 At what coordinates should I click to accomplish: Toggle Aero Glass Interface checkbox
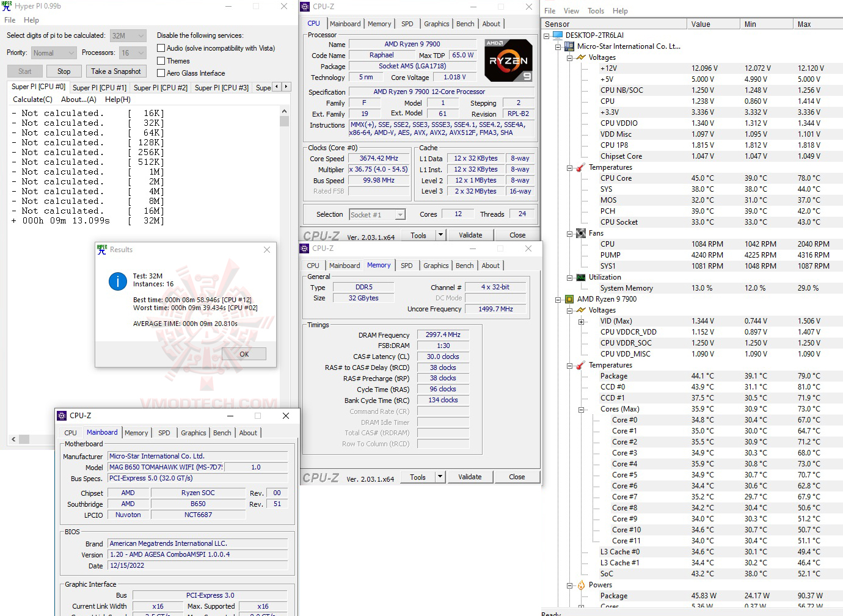tap(161, 73)
